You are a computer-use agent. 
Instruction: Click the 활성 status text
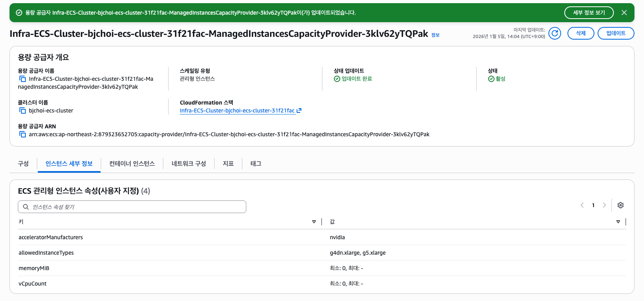pyautogui.click(x=500, y=79)
